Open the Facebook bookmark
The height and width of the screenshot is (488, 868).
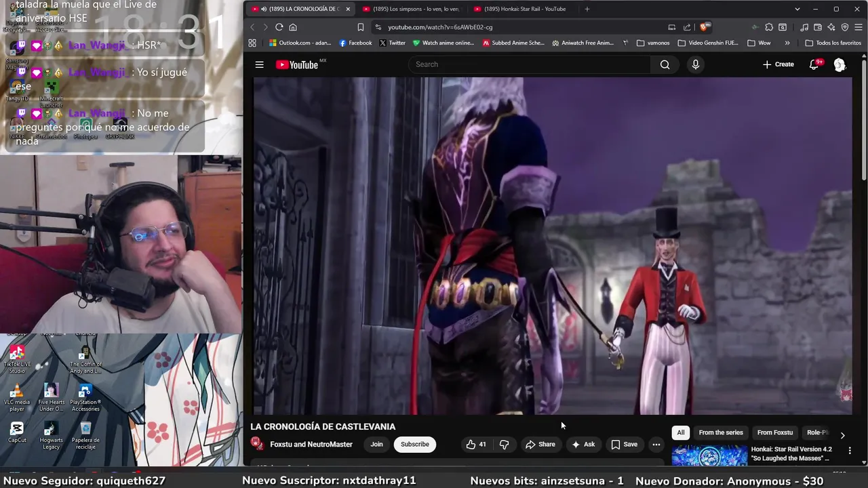[x=355, y=43]
